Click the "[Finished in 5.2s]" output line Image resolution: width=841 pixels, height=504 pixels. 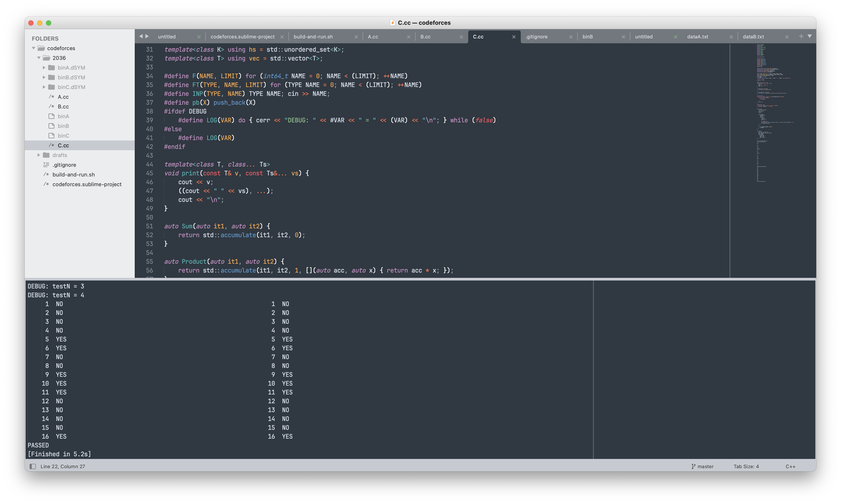point(59,454)
